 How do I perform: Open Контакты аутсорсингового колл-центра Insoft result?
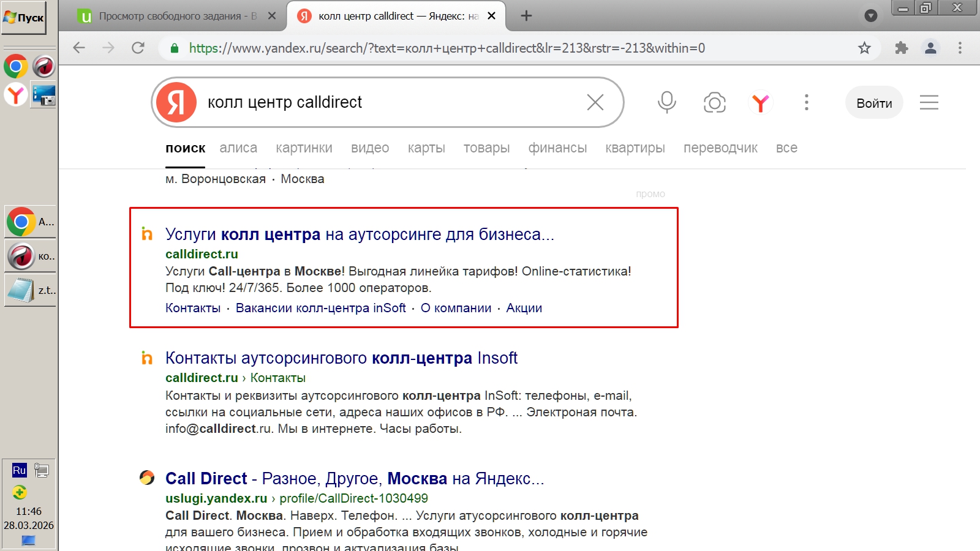point(342,358)
